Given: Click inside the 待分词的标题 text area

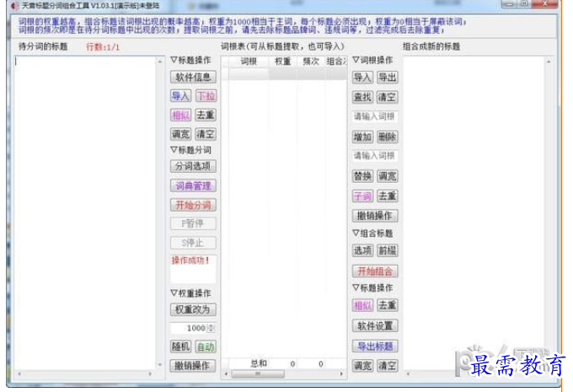Looking at the screenshot, I should (x=85, y=212).
